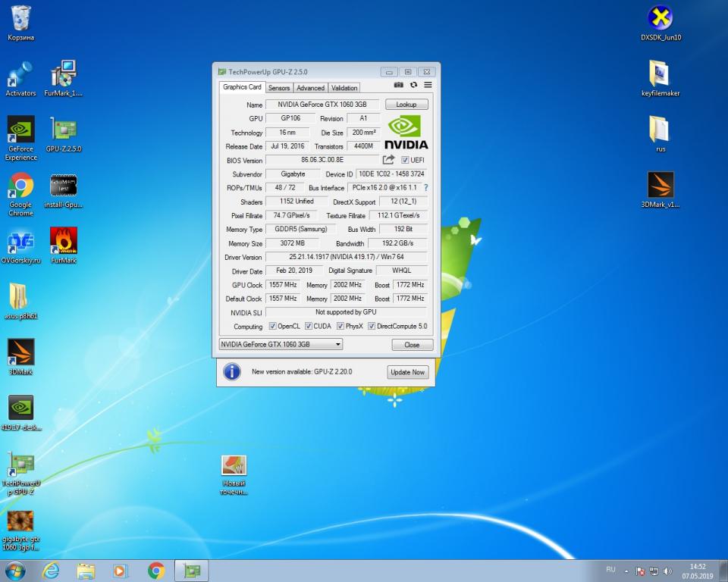
Task: Click the BIOS Version field 86.06.3C.00.8E
Action: coord(322,160)
